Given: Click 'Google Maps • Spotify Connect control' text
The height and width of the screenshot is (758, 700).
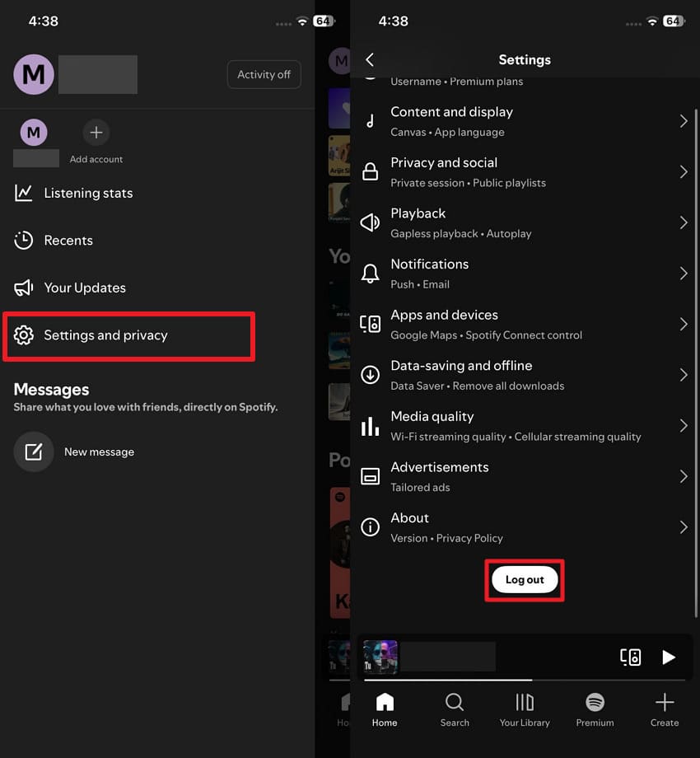Looking at the screenshot, I should (486, 335).
